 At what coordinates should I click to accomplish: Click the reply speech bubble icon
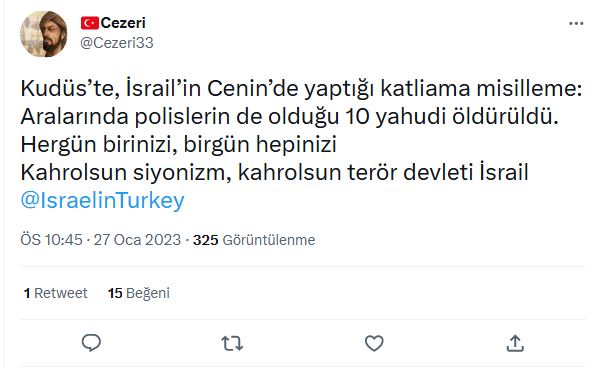[91, 343]
